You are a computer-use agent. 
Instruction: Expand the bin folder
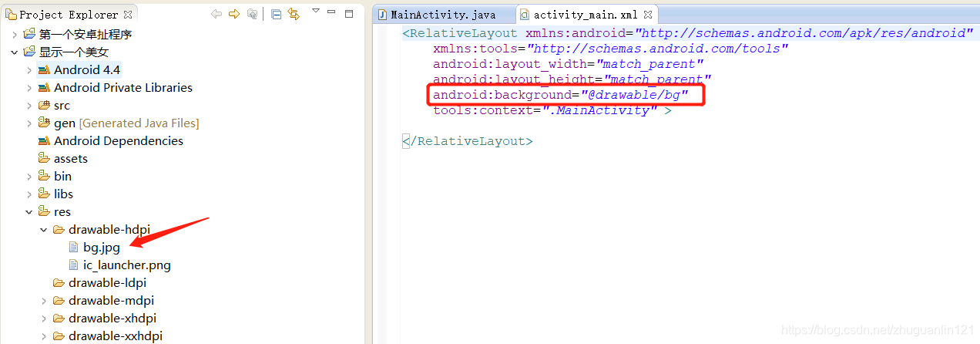29,176
